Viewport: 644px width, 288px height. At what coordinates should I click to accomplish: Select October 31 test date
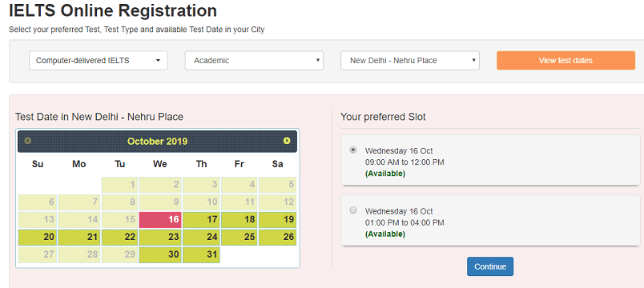201,254
